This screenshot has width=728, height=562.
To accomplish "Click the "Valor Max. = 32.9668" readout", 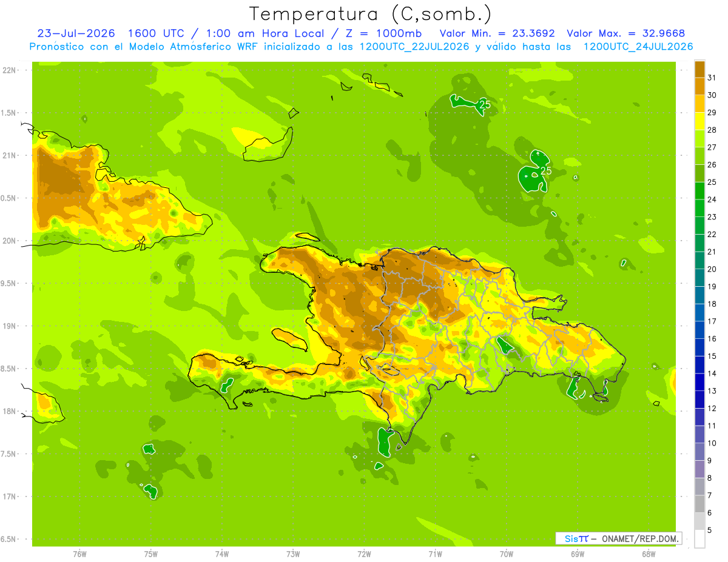I will [626, 33].
